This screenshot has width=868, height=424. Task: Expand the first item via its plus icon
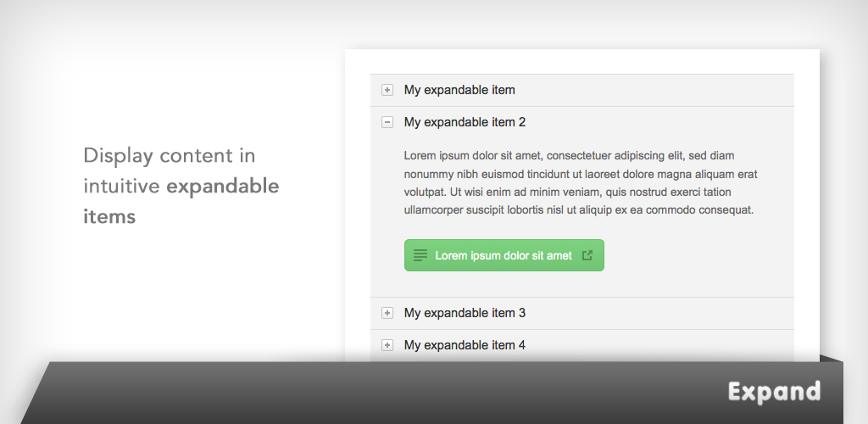point(387,90)
